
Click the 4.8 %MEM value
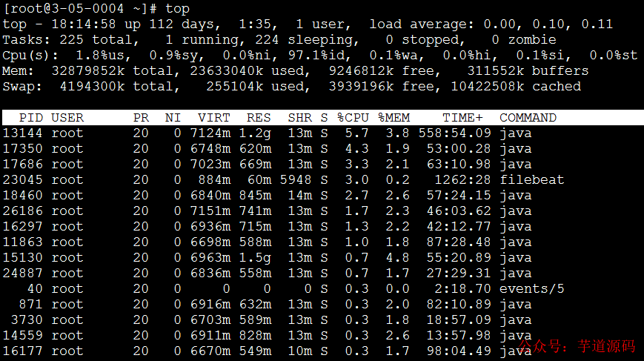[x=397, y=258]
